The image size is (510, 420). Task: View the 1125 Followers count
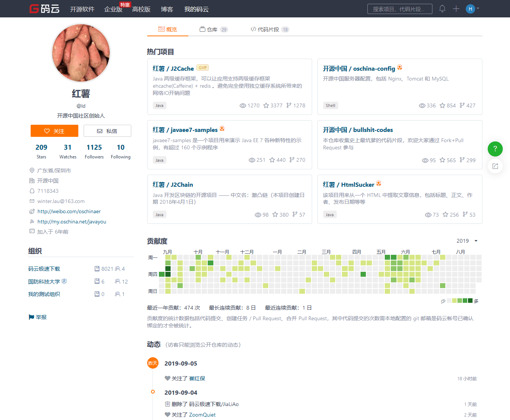pyautogui.click(x=94, y=151)
